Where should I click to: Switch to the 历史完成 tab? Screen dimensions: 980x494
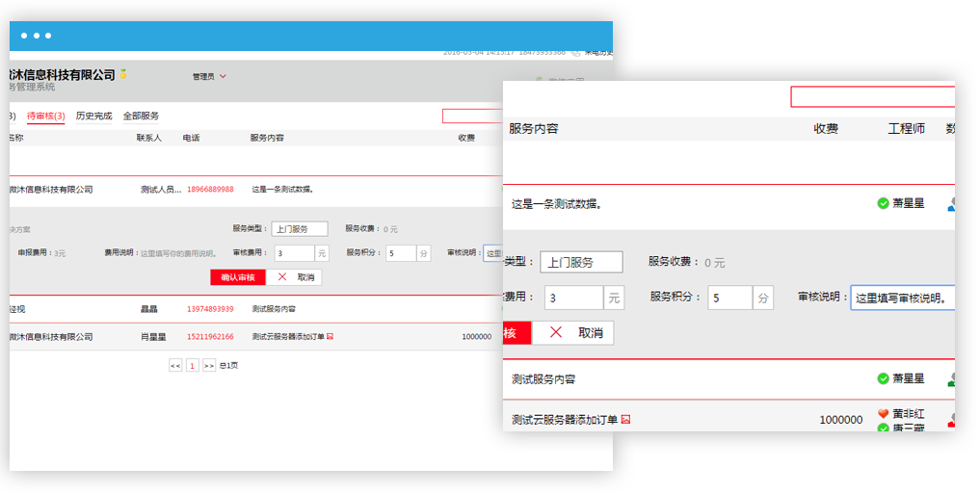tap(93, 116)
